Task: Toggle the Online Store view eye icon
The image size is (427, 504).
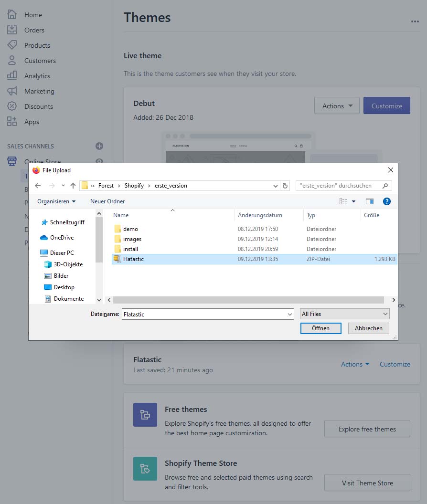Action: (99, 162)
